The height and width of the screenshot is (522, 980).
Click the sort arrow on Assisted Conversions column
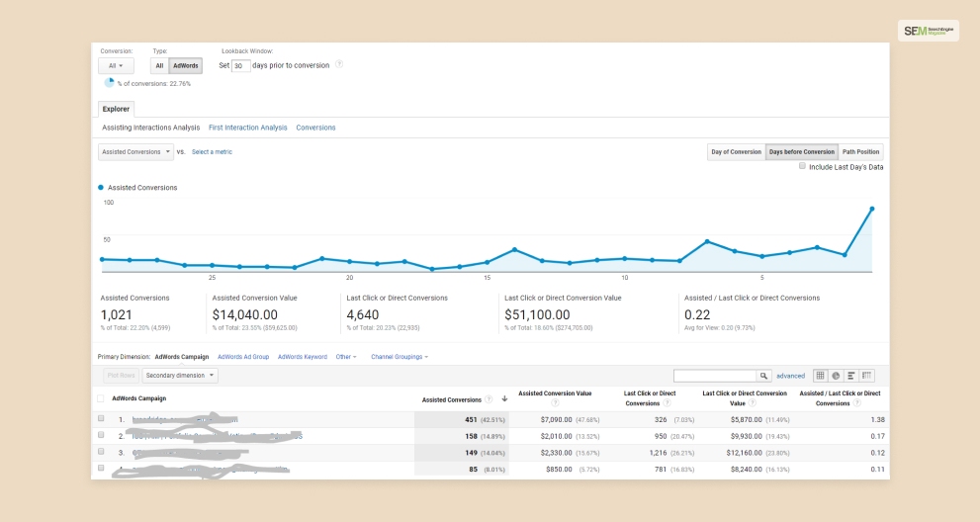point(504,398)
